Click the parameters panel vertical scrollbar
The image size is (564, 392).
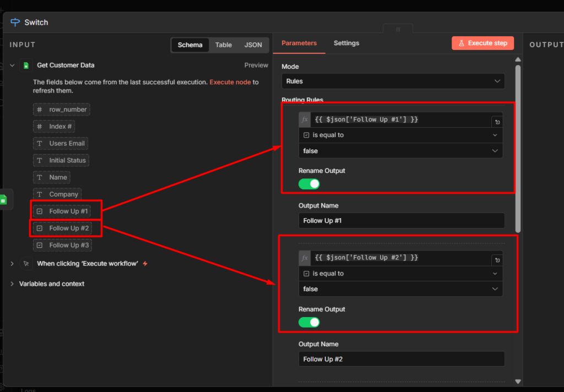(x=518, y=149)
